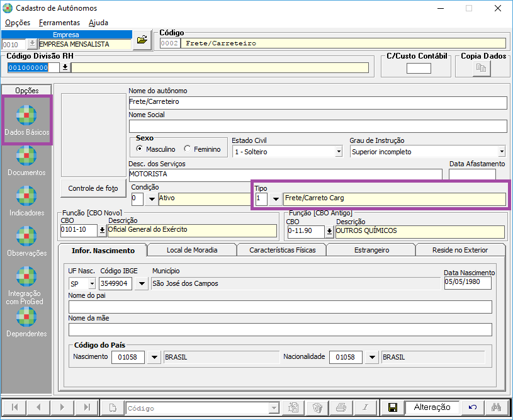Click the Código Divisão RH code field
The width and height of the screenshot is (513, 420).
click(x=33, y=67)
